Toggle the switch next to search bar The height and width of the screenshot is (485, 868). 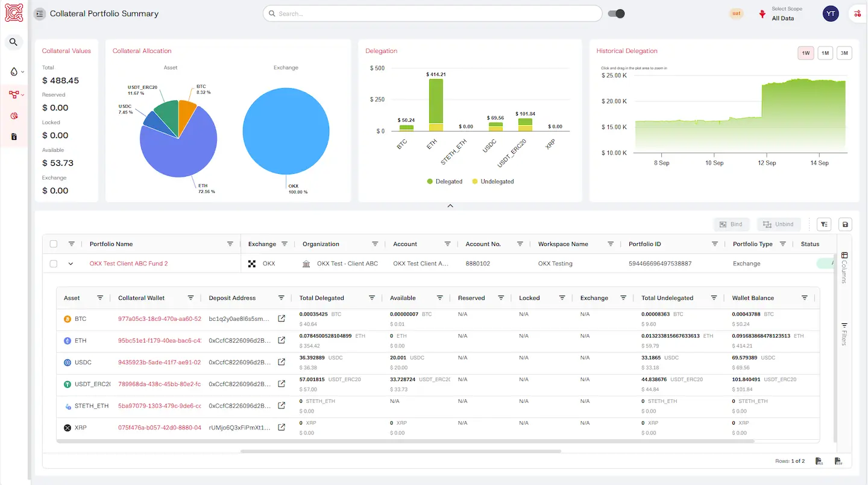click(616, 14)
